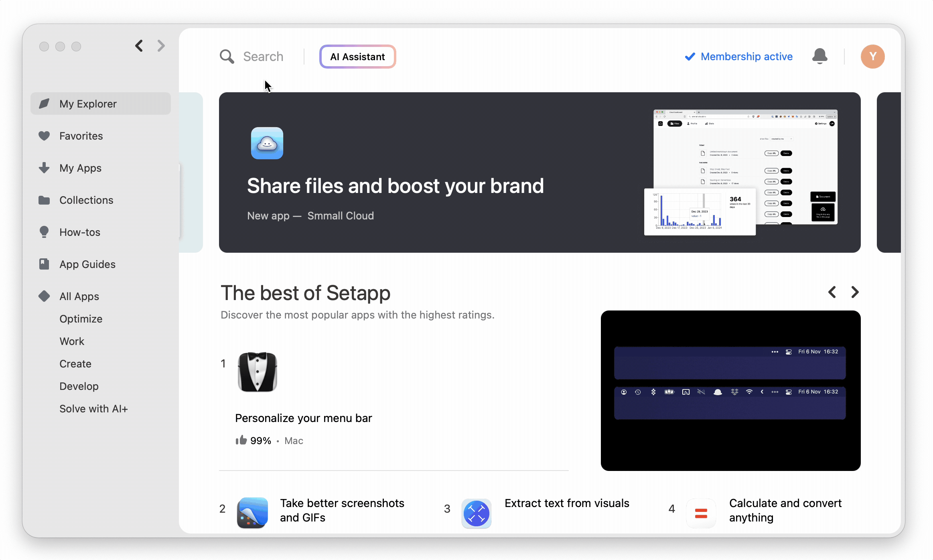The image size is (933, 560).
Task: Click the magnifying glass search icon
Action: point(227,57)
